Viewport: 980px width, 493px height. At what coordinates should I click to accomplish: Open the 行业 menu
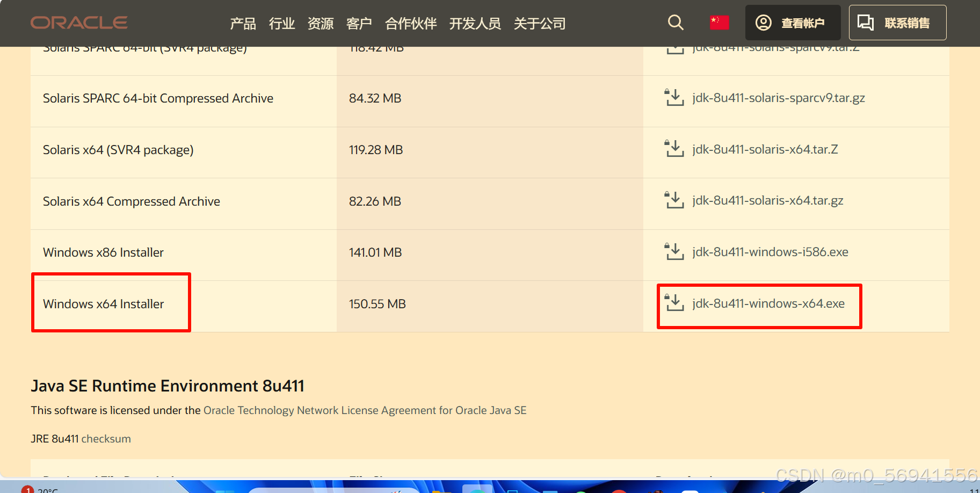coord(282,24)
